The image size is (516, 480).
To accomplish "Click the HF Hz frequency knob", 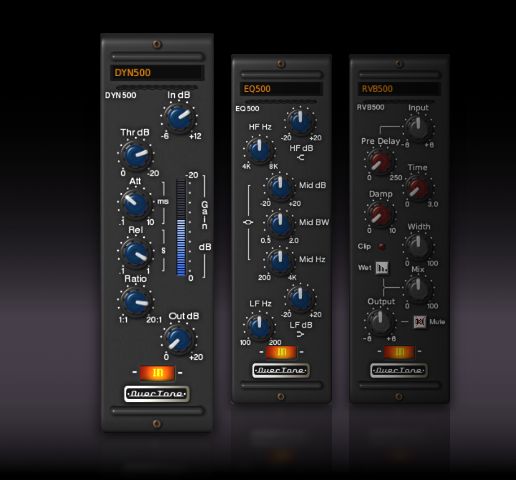I will point(259,150).
